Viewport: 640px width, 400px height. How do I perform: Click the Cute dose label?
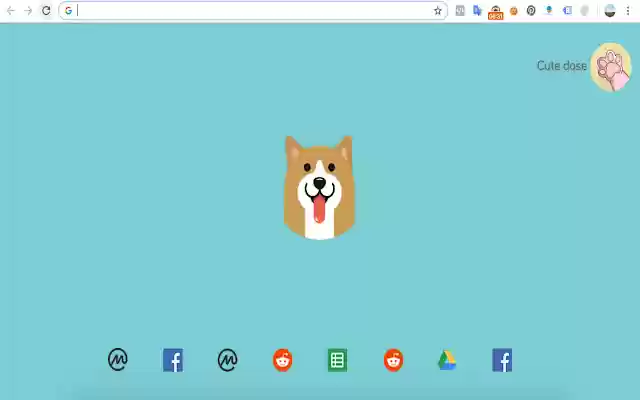(x=562, y=66)
